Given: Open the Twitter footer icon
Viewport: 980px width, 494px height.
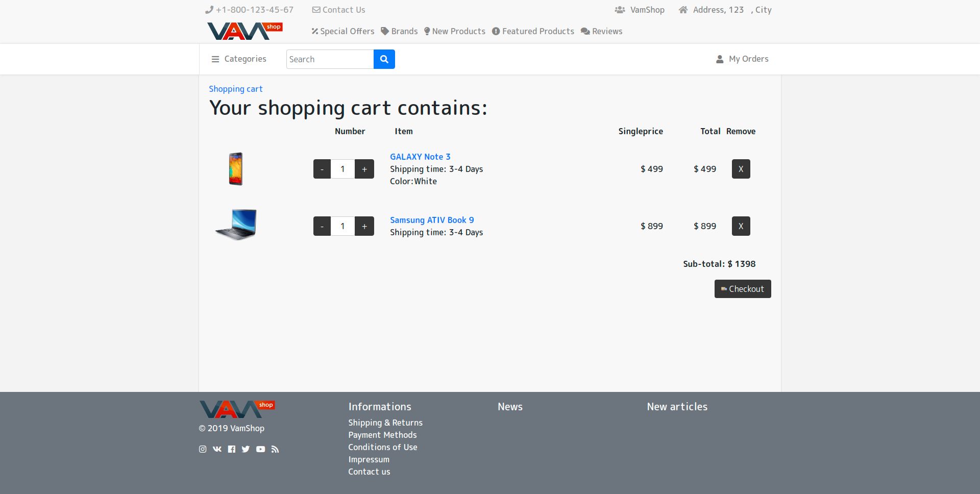Looking at the screenshot, I should [246, 449].
